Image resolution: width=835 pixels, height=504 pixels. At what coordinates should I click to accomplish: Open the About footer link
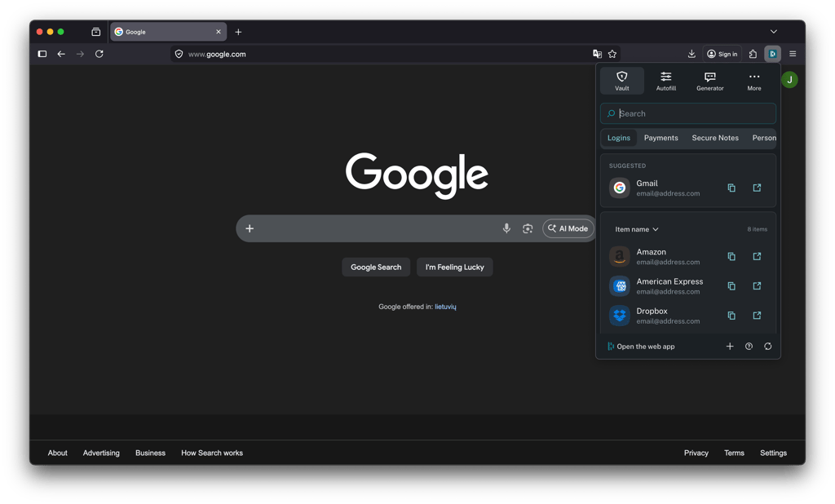tap(58, 453)
